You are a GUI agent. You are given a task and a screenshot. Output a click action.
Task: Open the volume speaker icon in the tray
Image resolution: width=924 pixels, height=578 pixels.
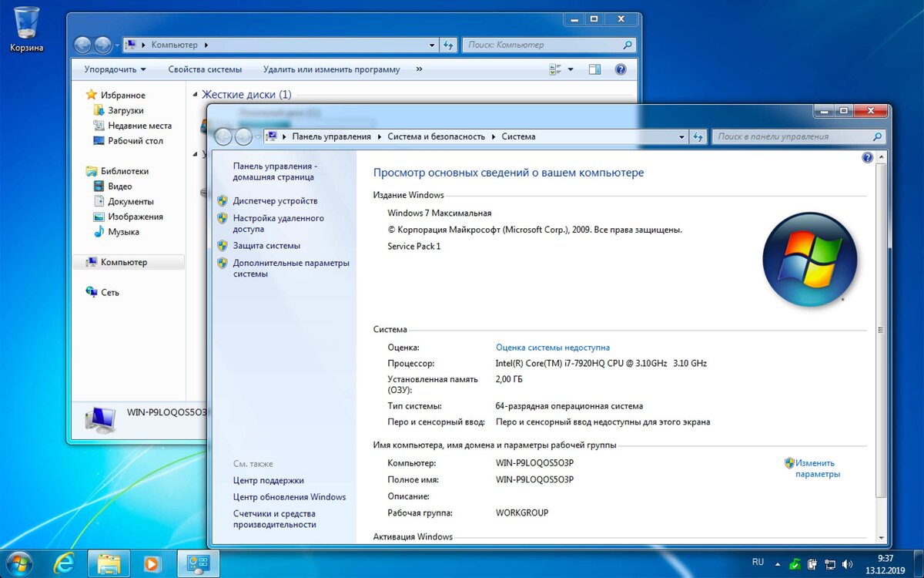point(847,563)
